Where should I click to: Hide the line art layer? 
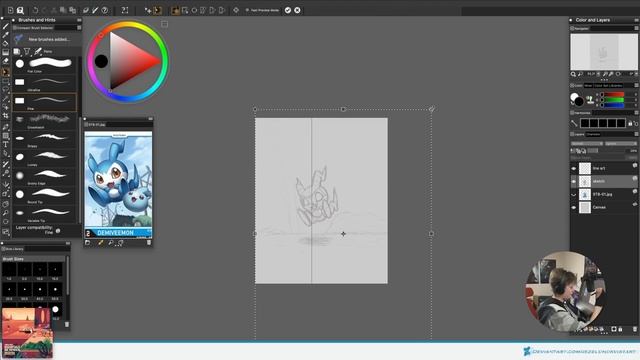click(x=573, y=168)
